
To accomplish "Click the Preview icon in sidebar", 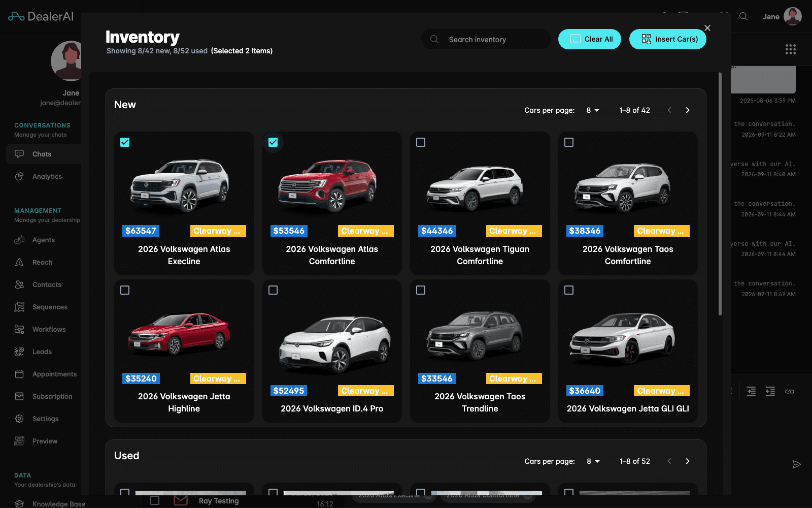I will [x=19, y=441].
